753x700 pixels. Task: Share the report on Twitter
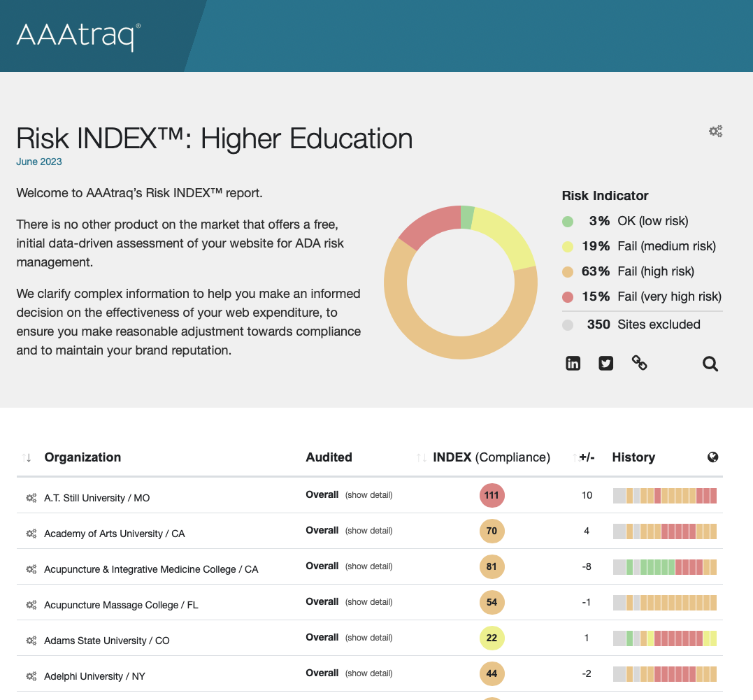pos(605,363)
